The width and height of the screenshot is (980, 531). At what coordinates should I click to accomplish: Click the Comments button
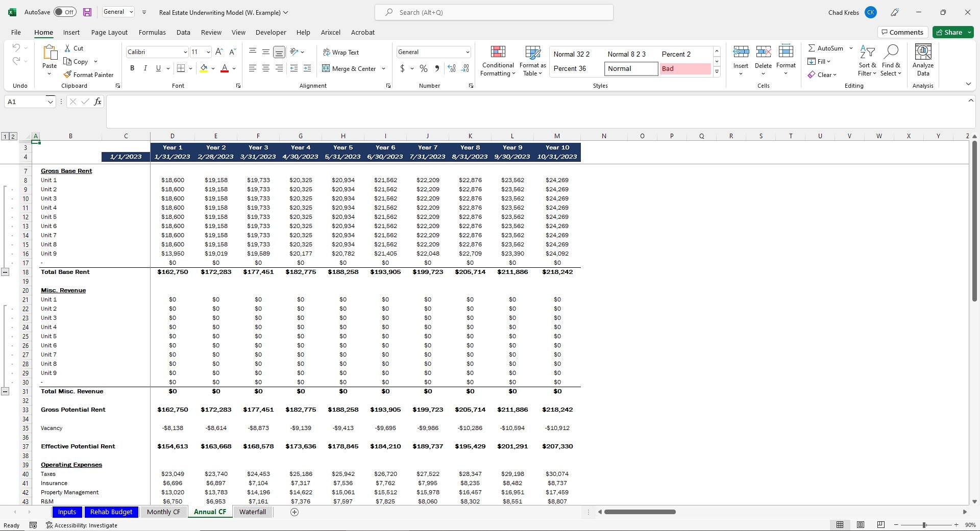click(902, 32)
